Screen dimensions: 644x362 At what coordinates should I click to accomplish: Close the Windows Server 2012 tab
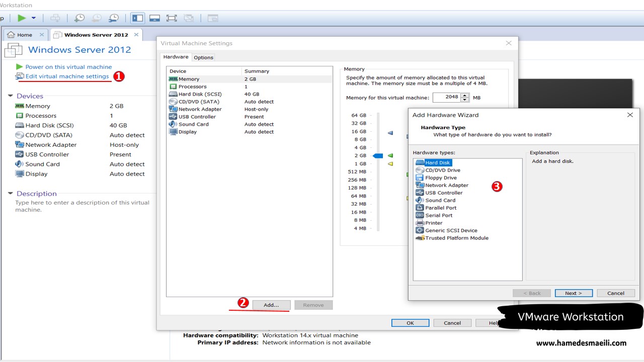pyautogui.click(x=136, y=35)
